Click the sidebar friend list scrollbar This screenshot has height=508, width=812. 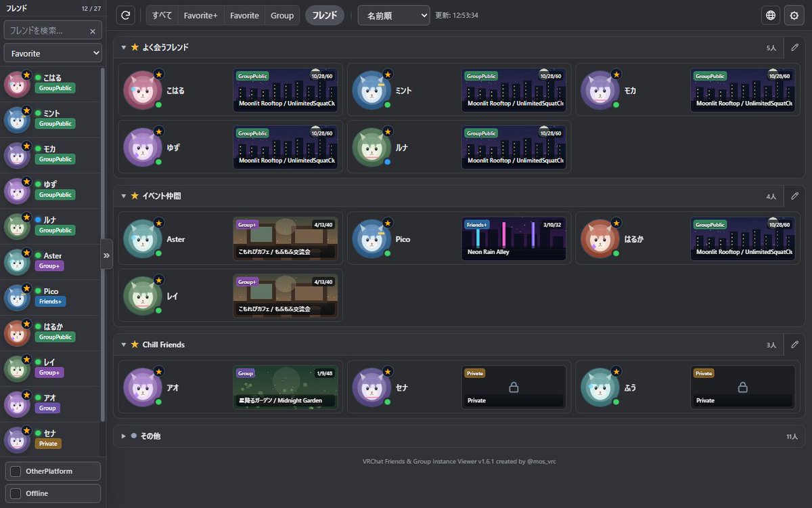103,244
